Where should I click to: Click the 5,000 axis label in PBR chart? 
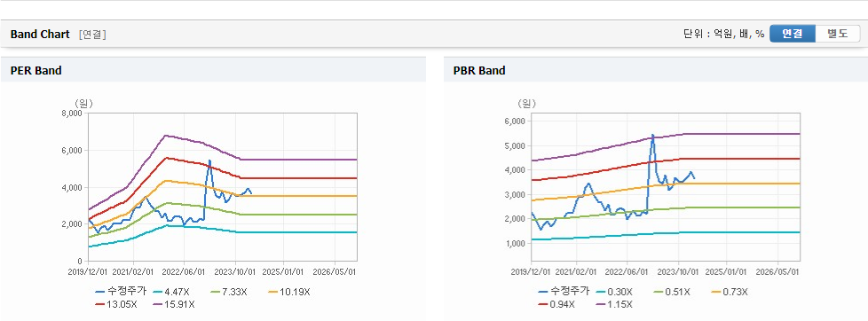pyautogui.click(x=515, y=145)
